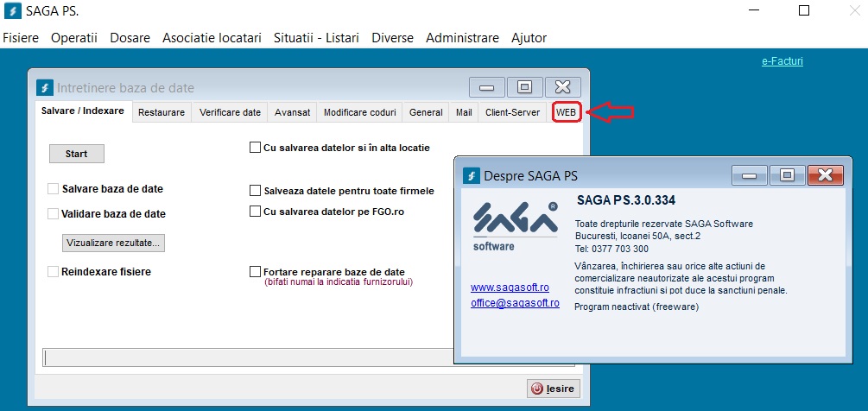868x411 pixels.
Task: Switch to the Mail tab
Action: pos(464,112)
